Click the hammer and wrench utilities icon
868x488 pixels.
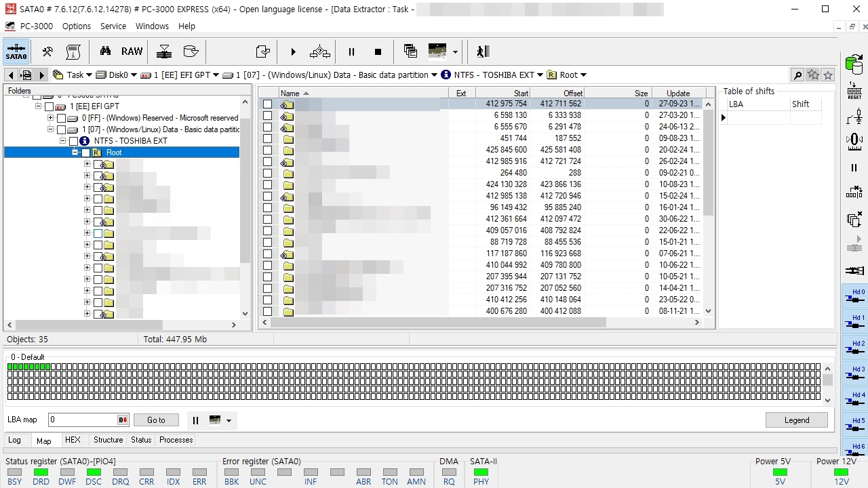pos(47,52)
